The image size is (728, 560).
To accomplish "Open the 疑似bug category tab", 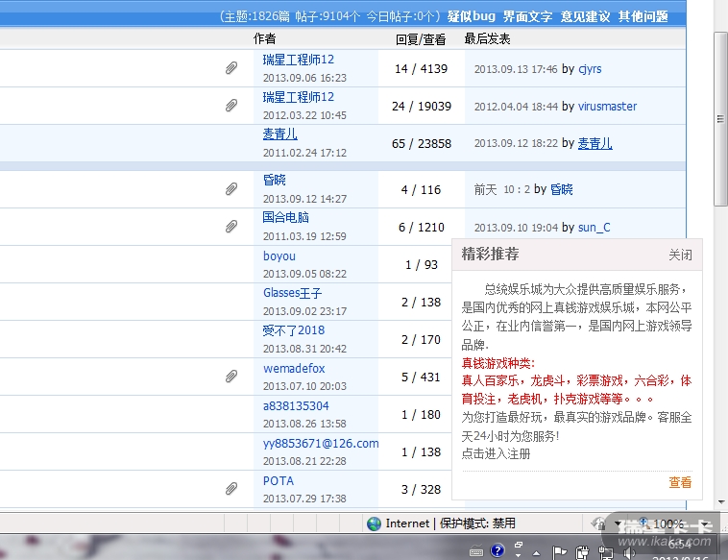I will (472, 16).
